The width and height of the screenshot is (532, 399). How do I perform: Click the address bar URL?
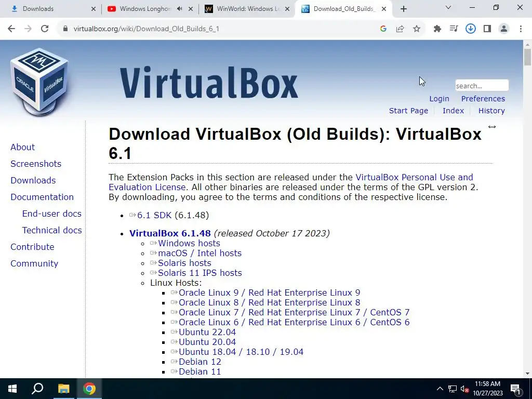tap(146, 29)
